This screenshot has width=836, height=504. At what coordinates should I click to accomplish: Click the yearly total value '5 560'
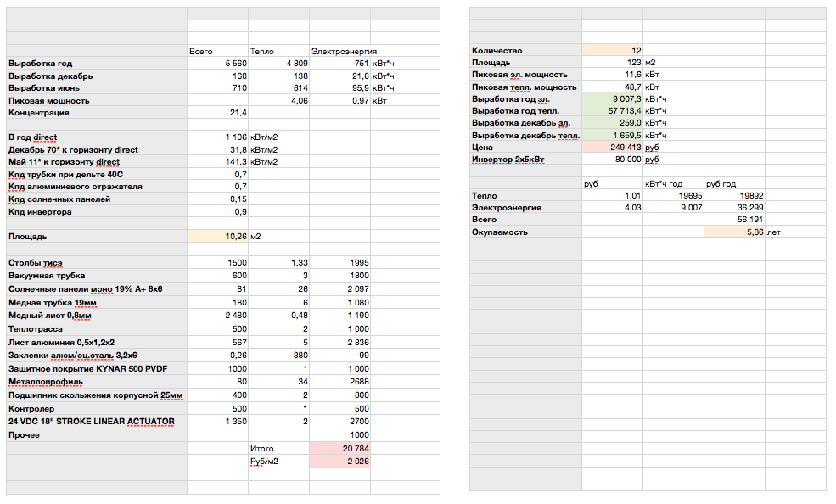coord(236,64)
